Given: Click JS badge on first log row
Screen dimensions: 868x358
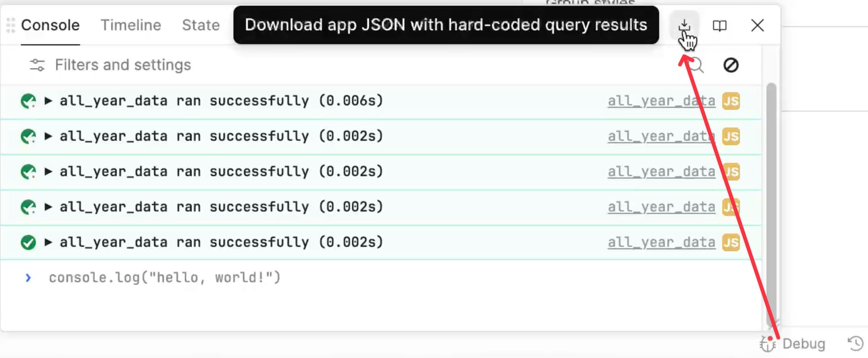Looking at the screenshot, I should tap(731, 101).
